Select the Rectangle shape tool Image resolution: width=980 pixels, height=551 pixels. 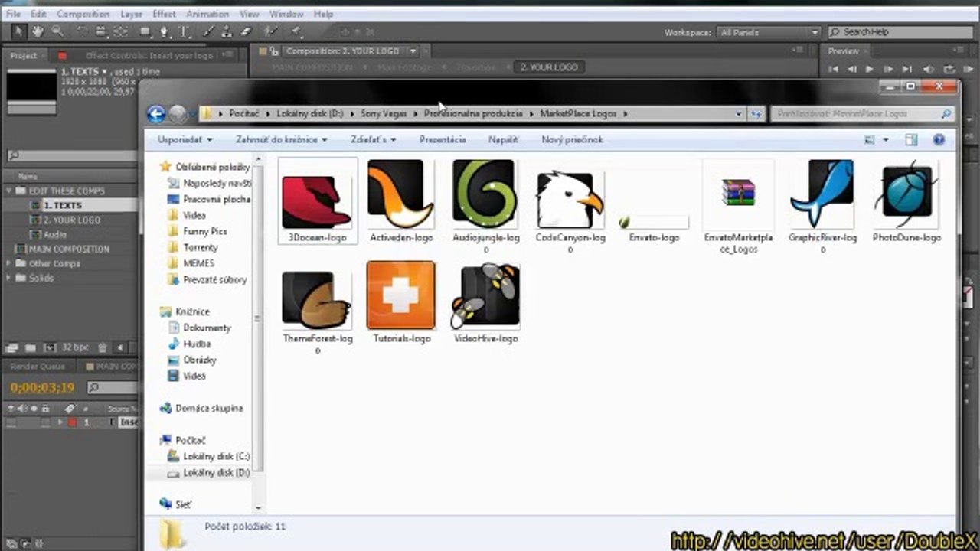[x=145, y=31]
